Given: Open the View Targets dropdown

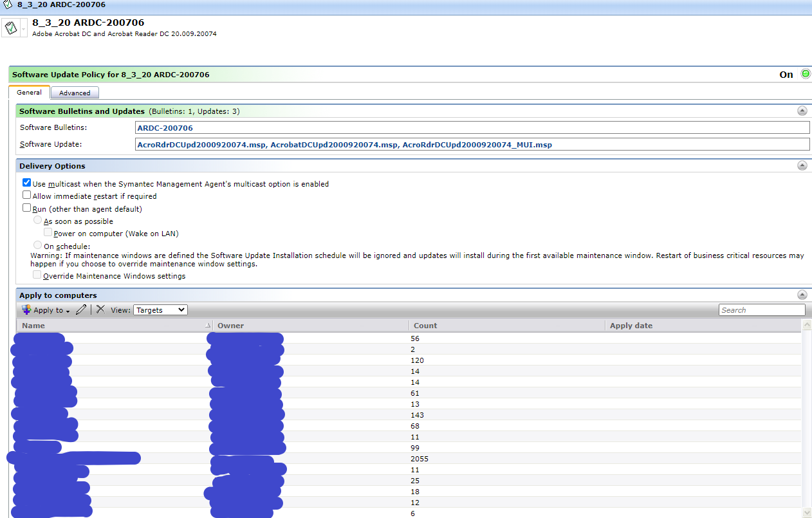Looking at the screenshot, I should (x=160, y=310).
